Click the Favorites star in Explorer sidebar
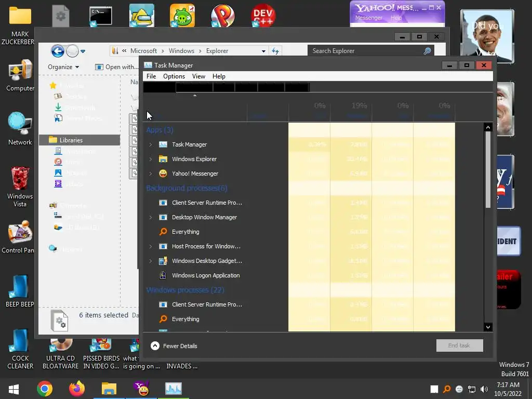 [53, 86]
